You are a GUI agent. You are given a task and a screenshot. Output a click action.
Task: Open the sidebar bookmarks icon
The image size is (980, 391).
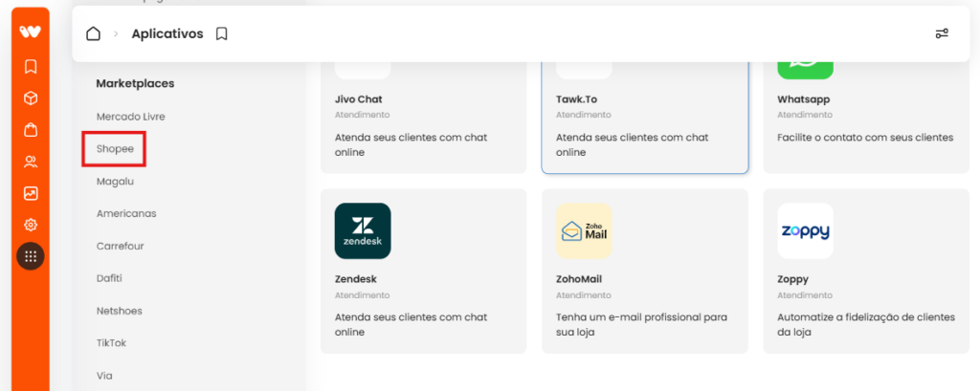31,66
